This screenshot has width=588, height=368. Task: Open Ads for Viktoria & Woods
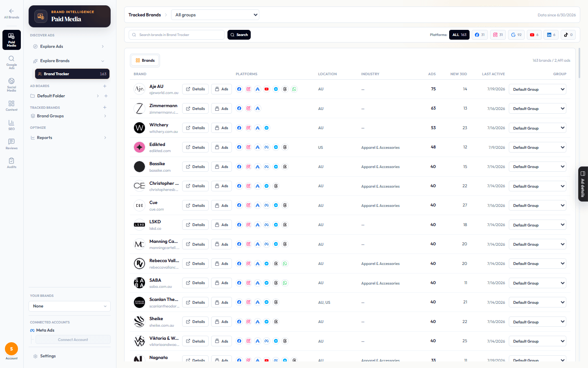click(x=222, y=341)
